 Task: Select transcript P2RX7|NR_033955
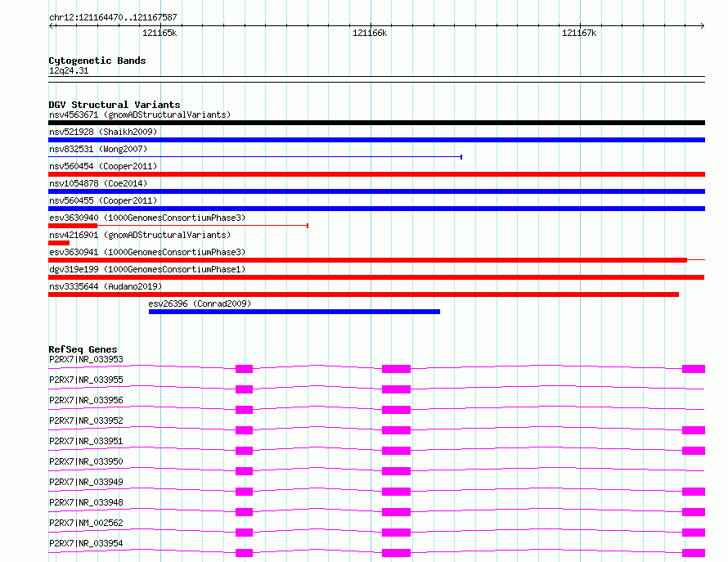pos(86,380)
